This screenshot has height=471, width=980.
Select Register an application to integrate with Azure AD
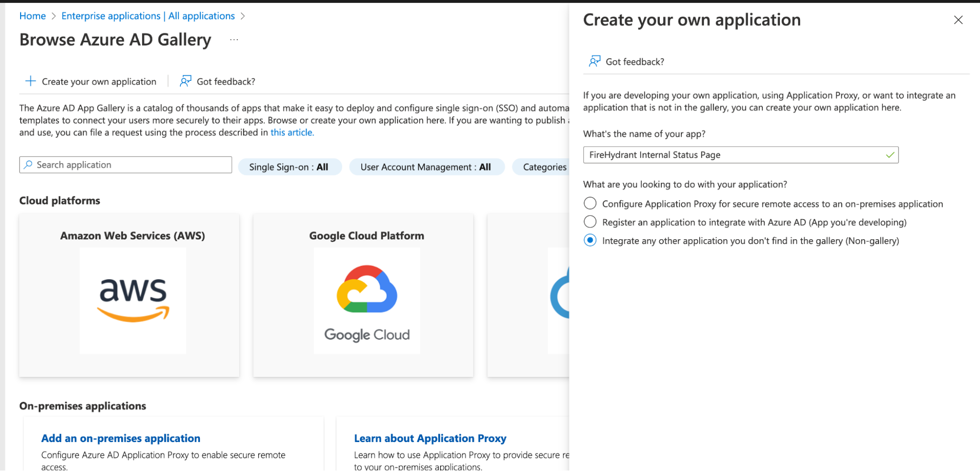click(x=590, y=222)
